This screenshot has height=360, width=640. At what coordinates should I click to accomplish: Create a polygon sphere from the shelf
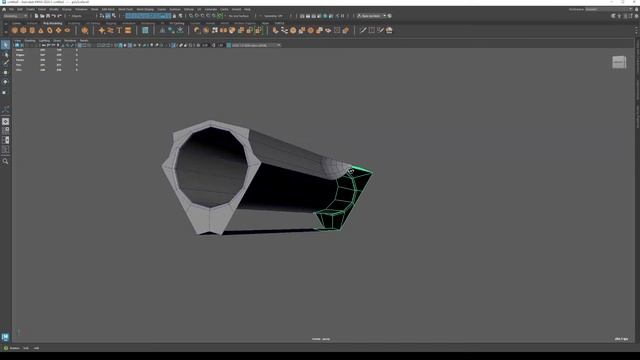[15, 30]
